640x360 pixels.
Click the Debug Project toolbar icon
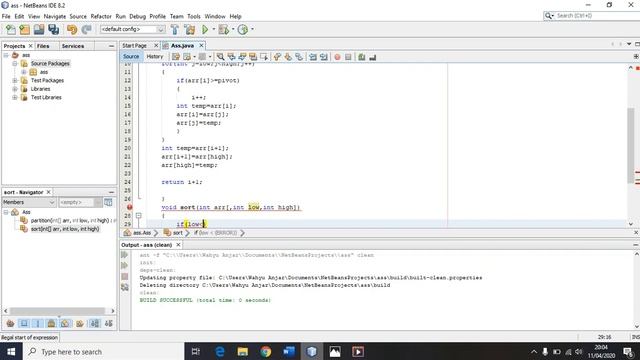click(x=223, y=29)
